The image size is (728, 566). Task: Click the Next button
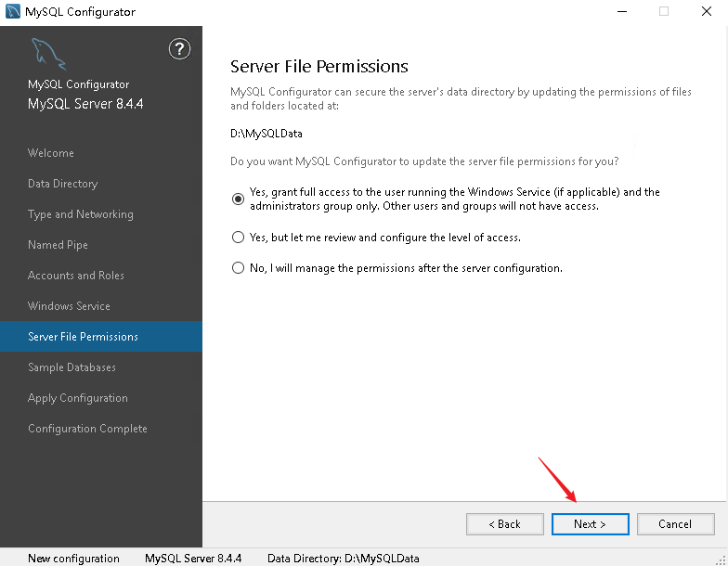(x=590, y=524)
